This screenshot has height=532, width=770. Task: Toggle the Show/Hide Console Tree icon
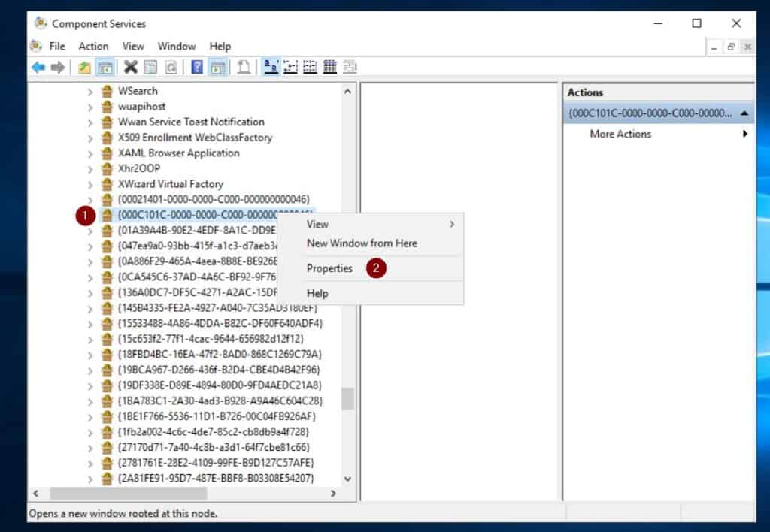click(105, 67)
